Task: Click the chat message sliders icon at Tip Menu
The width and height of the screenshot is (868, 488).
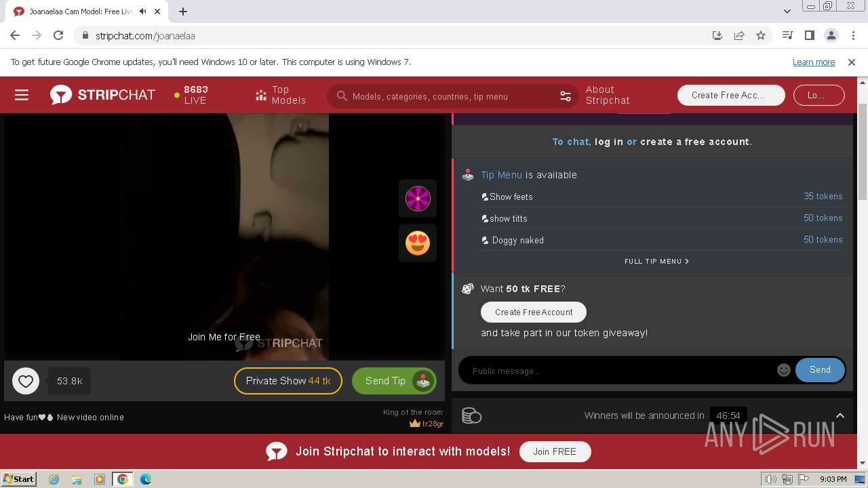Action: pyautogui.click(x=467, y=175)
